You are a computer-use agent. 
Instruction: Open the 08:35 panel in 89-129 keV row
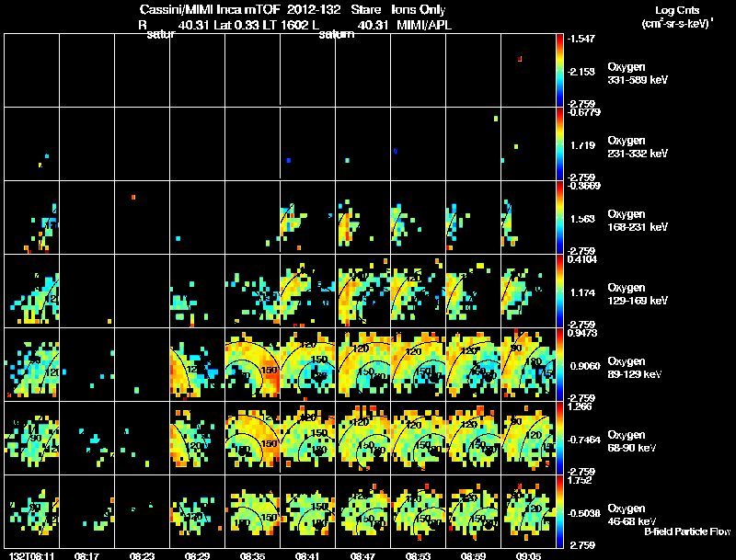pos(252,364)
